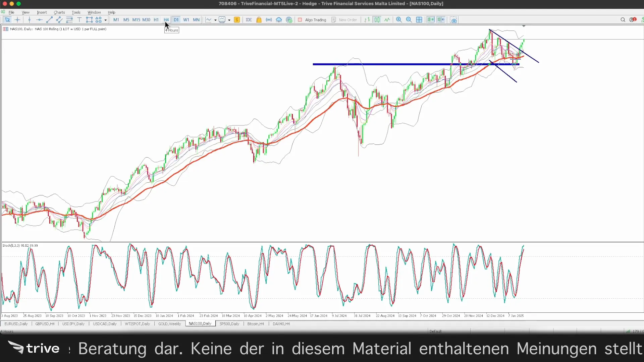
Task: Open the IDE MetaEditor button
Action: tap(249, 20)
